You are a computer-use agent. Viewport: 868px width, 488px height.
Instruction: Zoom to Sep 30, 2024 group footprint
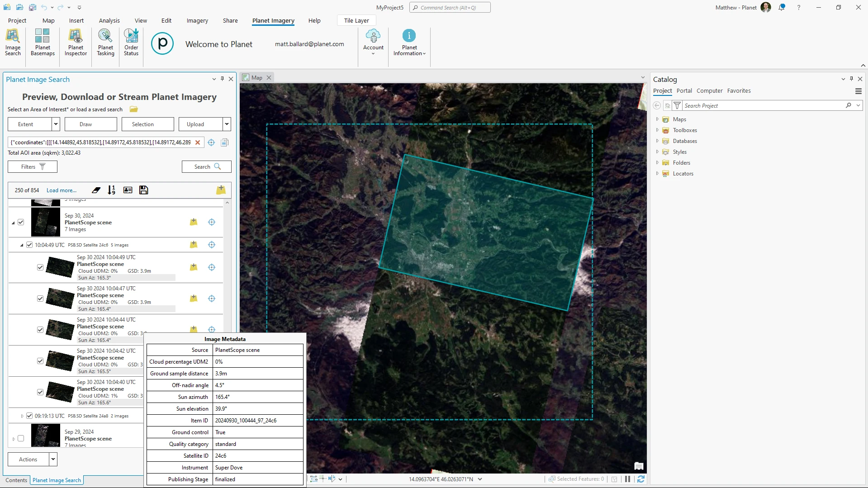212,222
